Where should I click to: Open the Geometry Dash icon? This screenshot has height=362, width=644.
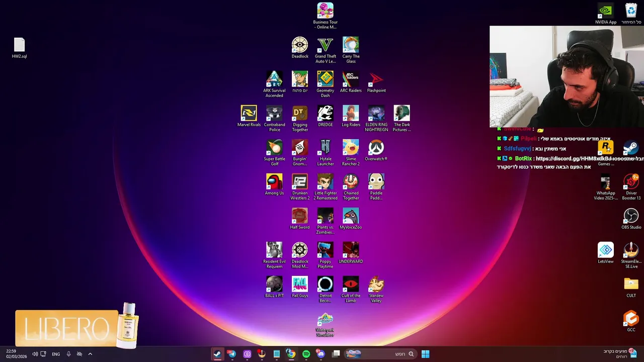click(325, 84)
